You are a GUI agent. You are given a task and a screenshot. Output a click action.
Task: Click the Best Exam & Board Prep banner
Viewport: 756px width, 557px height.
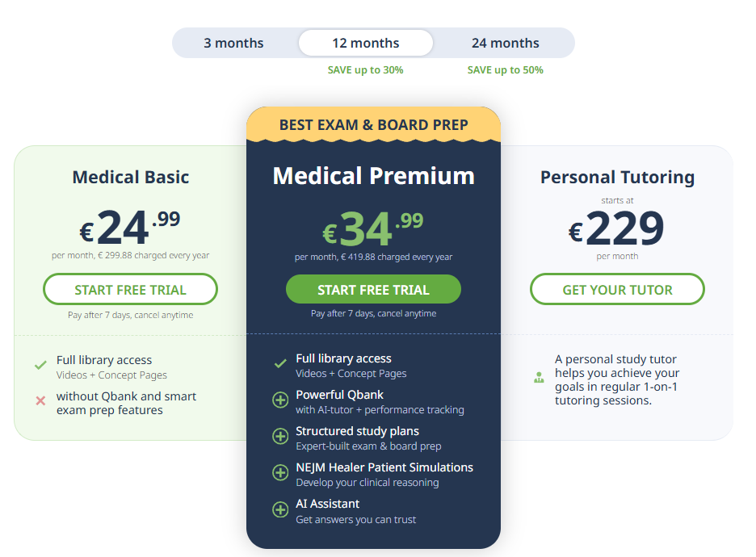click(373, 125)
